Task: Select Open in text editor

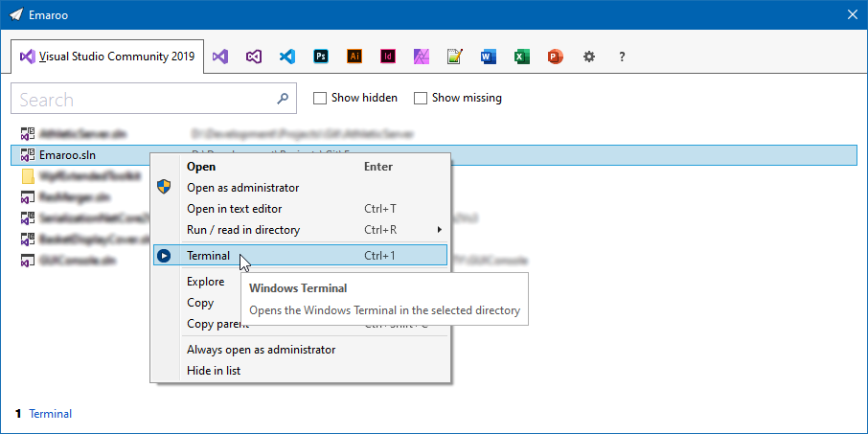Action: 301,209
